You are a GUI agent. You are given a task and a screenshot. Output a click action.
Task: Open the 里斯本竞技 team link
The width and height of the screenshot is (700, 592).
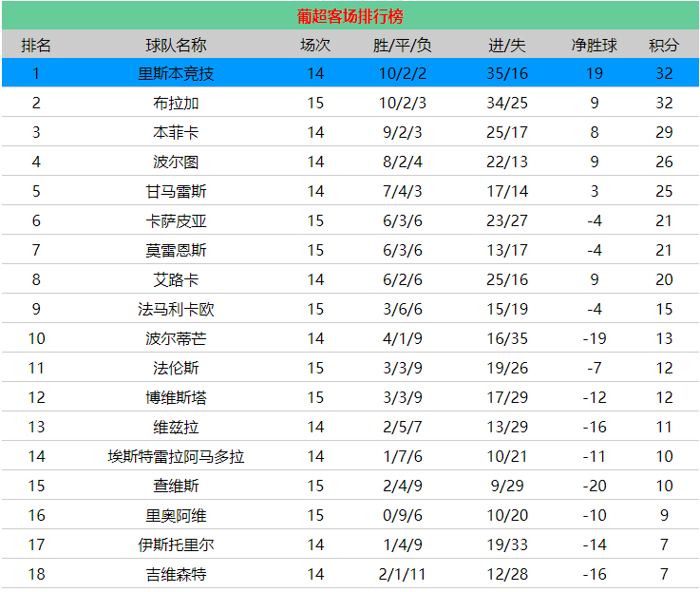pyautogui.click(x=176, y=73)
